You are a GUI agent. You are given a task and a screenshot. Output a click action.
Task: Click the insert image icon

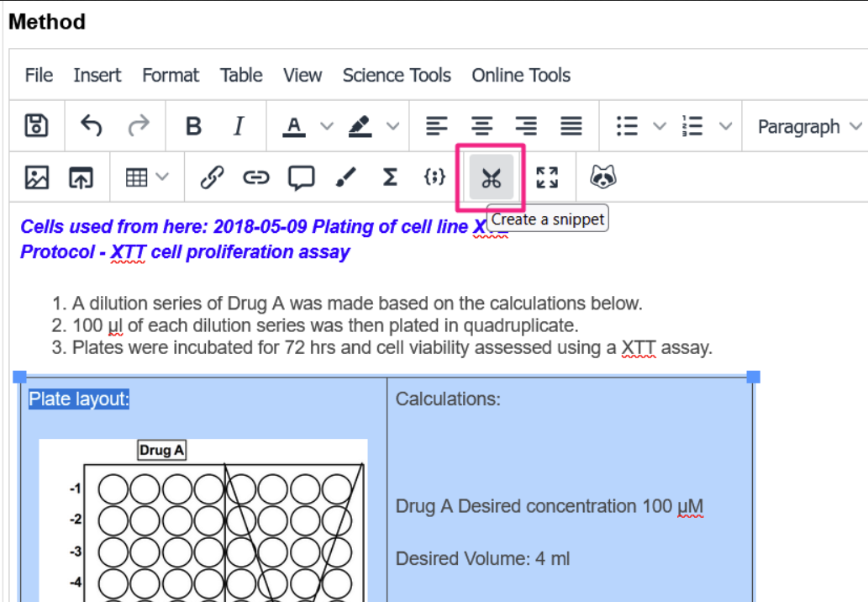pyautogui.click(x=37, y=177)
